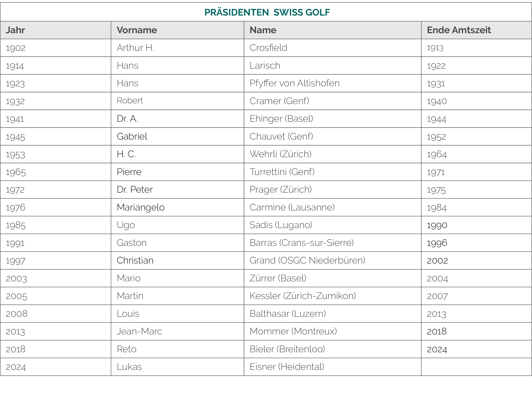Screen dimensions: 532x401
Task: Select the Vorname column header
Action: pos(178,30)
